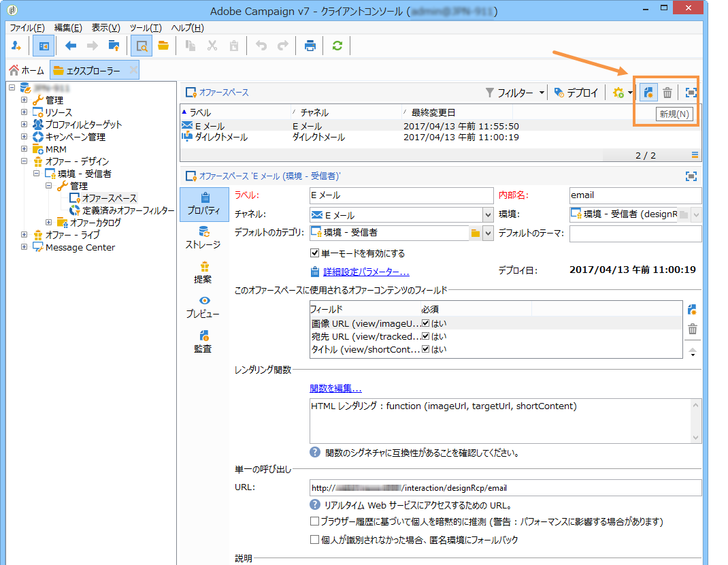The width and height of the screenshot is (728, 565).
Task: Click the parent folder up-arrow icon
Action: (x=114, y=46)
